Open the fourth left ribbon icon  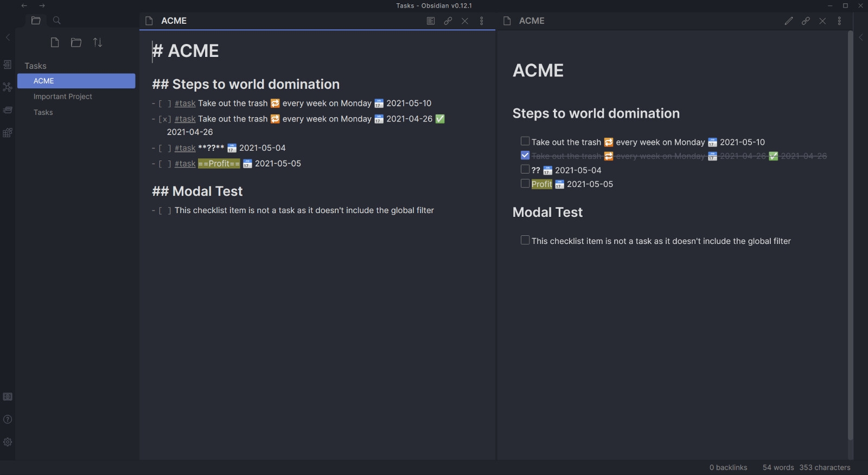pyautogui.click(x=8, y=133)
